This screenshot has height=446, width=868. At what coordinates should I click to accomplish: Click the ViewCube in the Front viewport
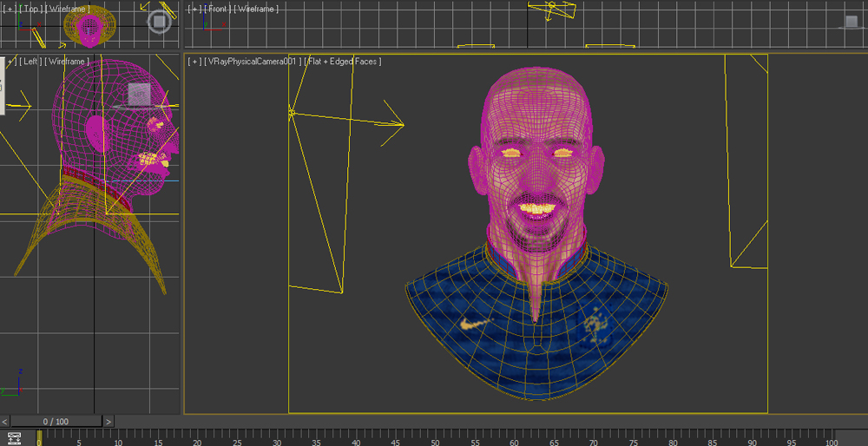[x=852, y=22]
